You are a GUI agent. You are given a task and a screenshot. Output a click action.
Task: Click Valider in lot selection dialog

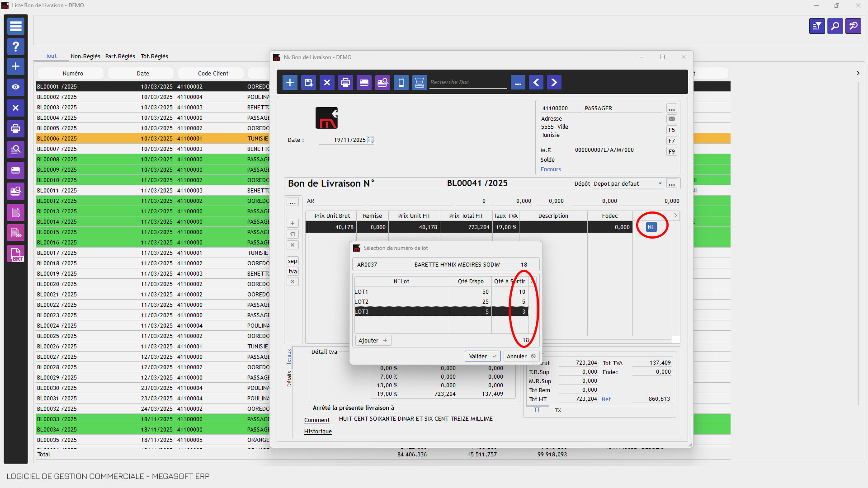pos(482,356)
